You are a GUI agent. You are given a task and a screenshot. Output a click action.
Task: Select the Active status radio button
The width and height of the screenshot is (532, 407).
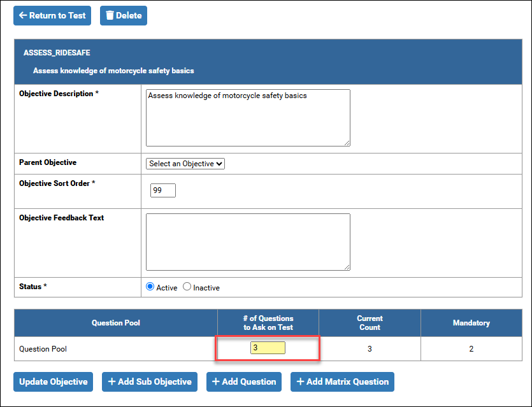(x=150, y=287)
